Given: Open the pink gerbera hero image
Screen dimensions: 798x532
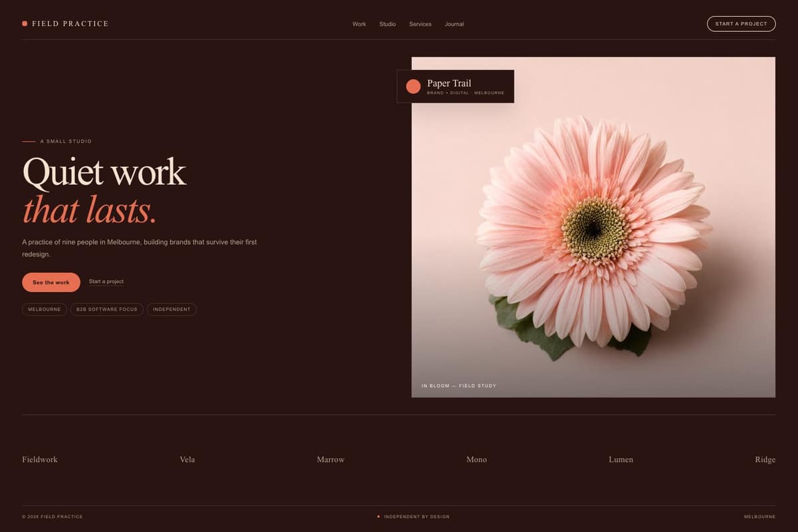Looking at the screenshot, I should pos(593,227).
